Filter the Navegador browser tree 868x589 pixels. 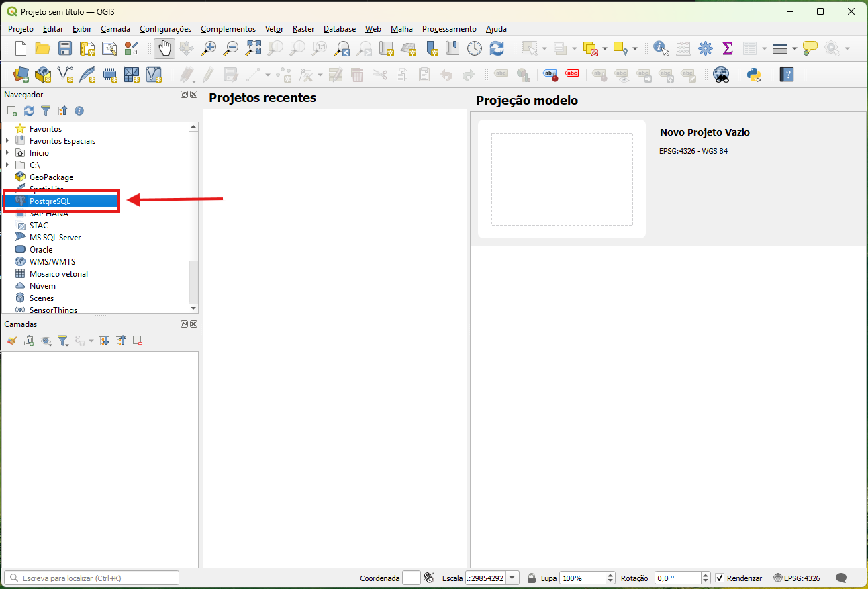46,111
